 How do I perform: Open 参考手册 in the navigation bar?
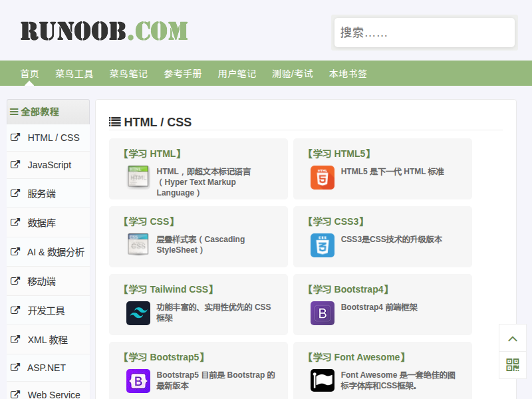coord(183,74)
